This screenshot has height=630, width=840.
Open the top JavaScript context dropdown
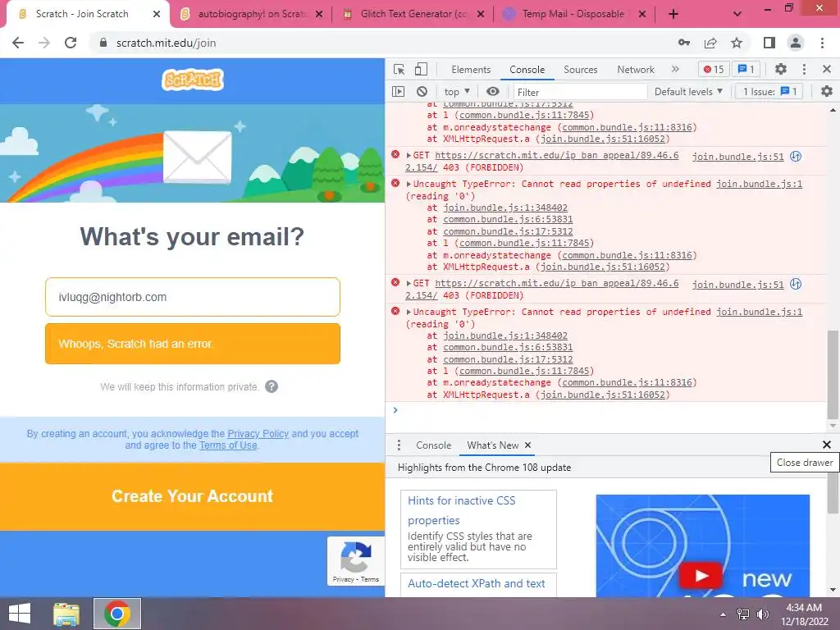click(x=457, y=92)
